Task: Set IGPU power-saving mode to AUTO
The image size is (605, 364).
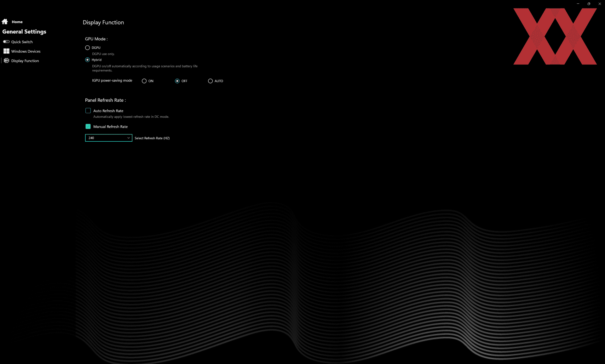Action: click(x=210, y=81)
